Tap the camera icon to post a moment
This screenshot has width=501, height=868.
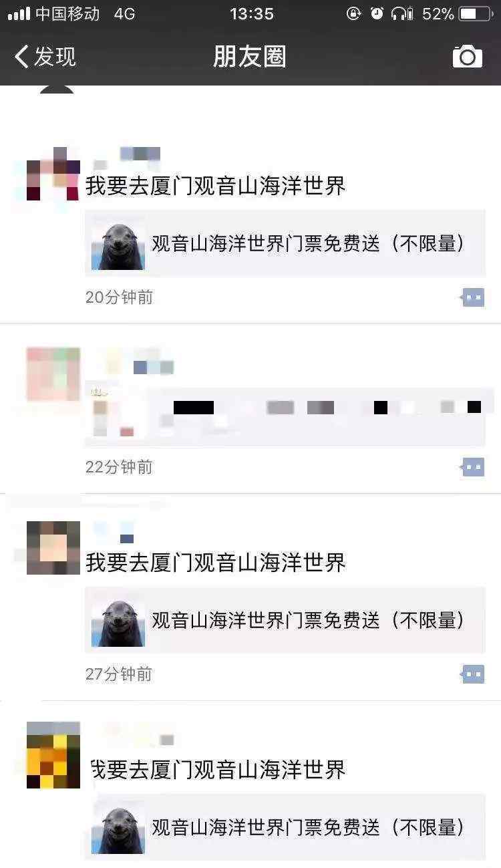(468, 57)
